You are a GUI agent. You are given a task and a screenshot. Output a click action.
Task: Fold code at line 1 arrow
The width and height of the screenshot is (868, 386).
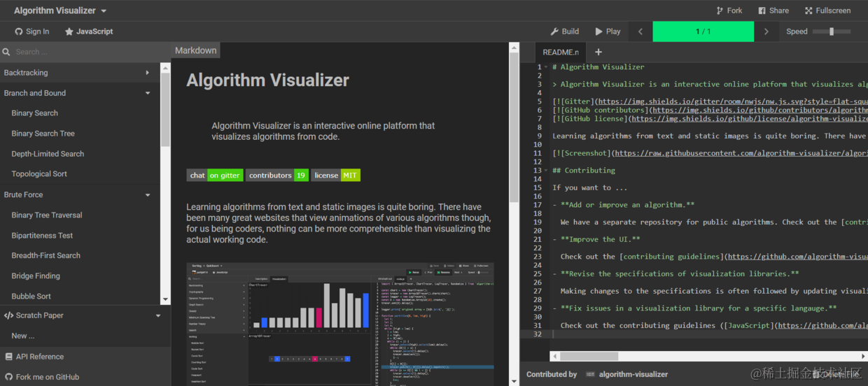(x=547, y=67)
